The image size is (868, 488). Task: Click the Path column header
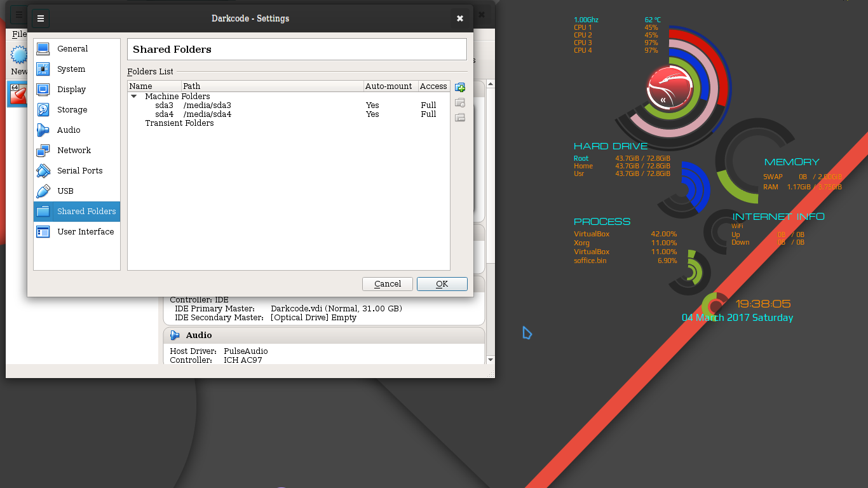(x=273, y=86)
